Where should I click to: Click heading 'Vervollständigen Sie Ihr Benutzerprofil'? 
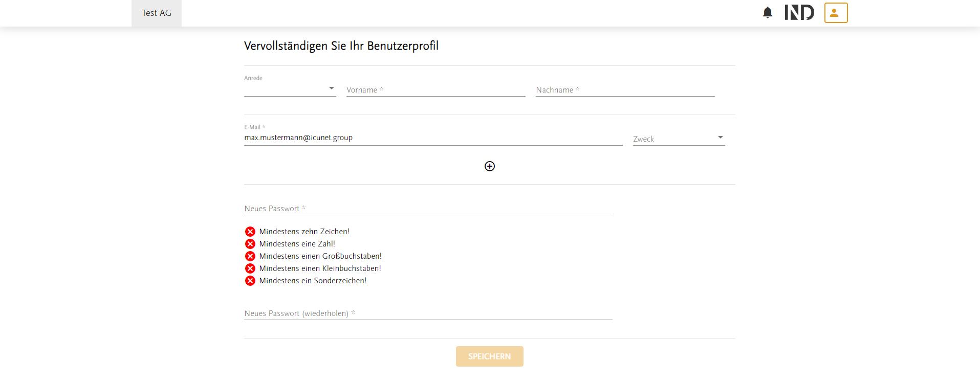point(341,46)
